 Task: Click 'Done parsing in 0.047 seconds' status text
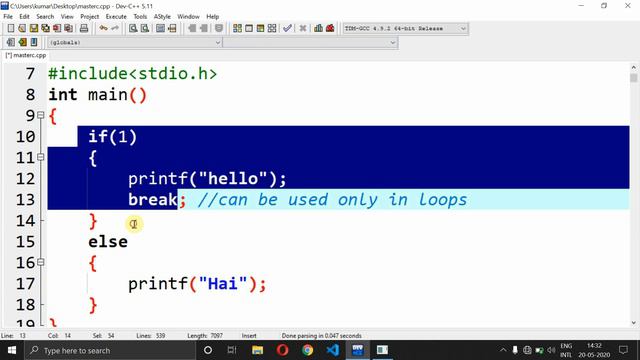pyautogui.click(x=321, y=336)
